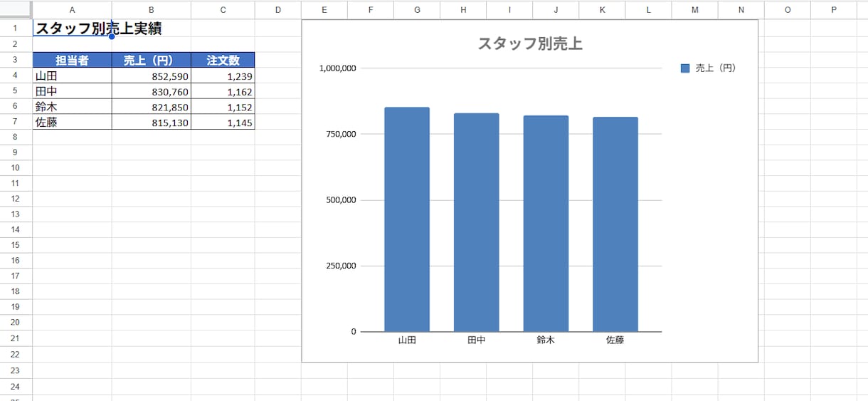Click chart title スタッフ別売上

pyautogui.click(x=530, y=43)
